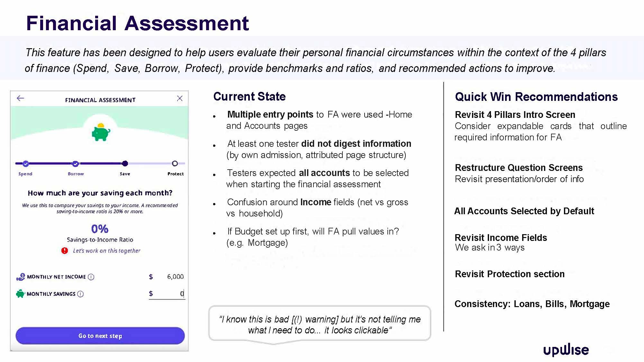Click the "Let's work on this together" link
The image size is (644, 362).
[x=106, y=251]
